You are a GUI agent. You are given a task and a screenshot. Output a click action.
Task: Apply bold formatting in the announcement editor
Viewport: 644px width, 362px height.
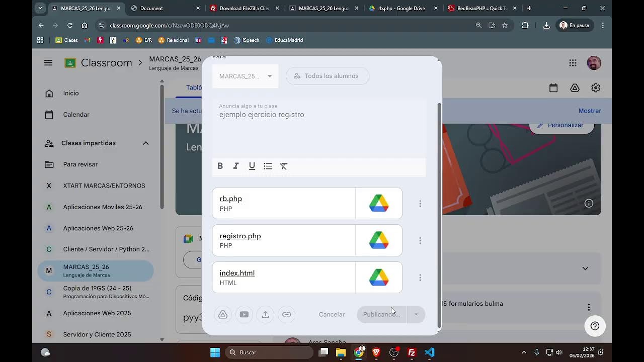point(220,166)
